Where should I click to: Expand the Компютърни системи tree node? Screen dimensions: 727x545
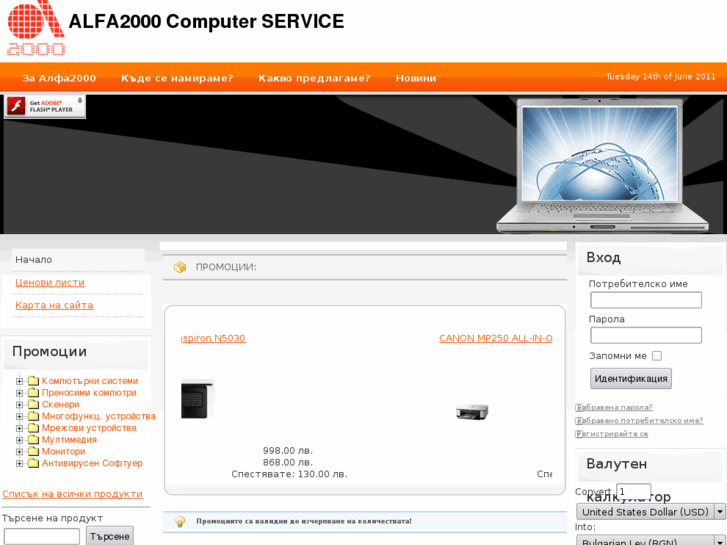click(x=19, y=381)
